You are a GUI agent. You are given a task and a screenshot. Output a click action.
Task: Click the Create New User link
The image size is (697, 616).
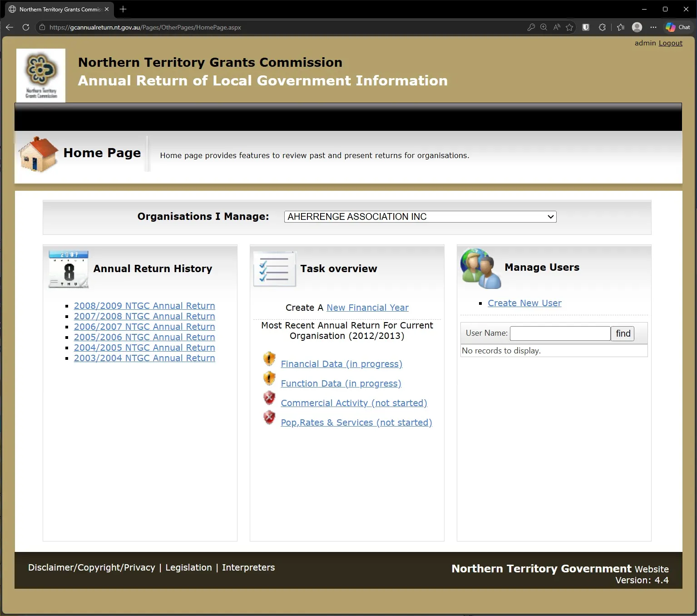tap(524, 303)
